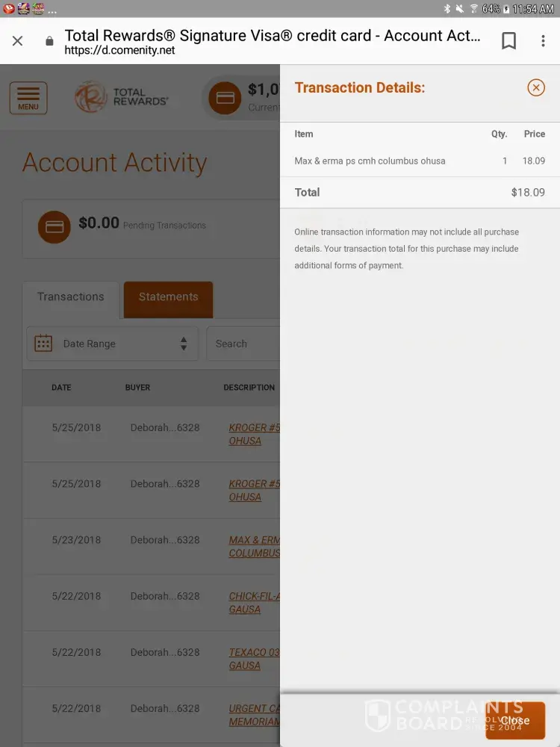Tap the credit card icon beside current balance
This screenshot has width=560, height=747.
[225, 99]
